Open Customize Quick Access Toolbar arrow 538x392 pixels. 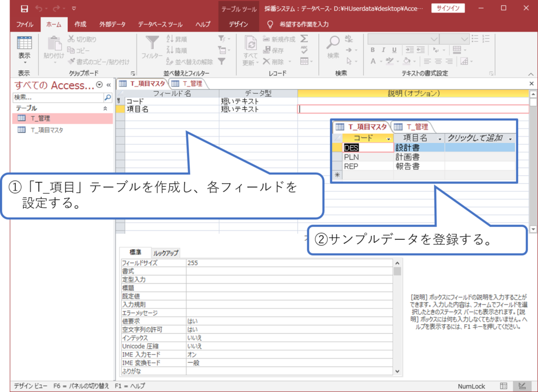(x=74, y=8)
